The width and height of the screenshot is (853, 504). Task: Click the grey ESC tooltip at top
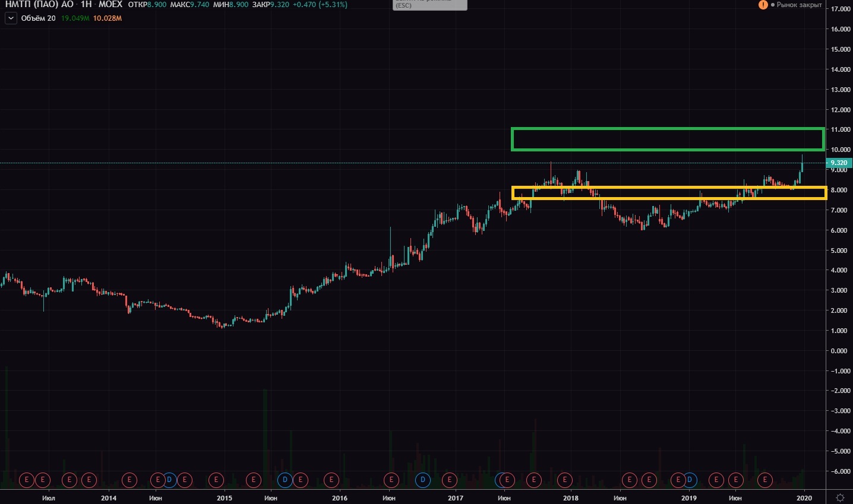click(x=430, y=5)
